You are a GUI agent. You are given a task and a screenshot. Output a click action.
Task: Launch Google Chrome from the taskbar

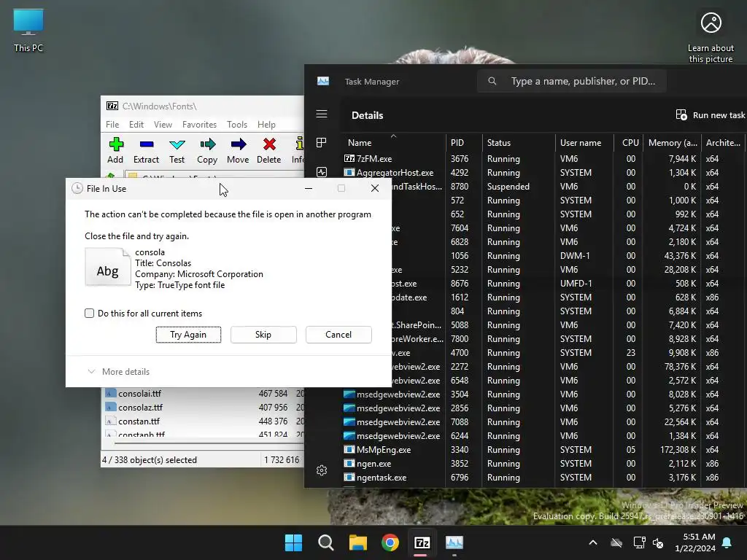(390, 542)
